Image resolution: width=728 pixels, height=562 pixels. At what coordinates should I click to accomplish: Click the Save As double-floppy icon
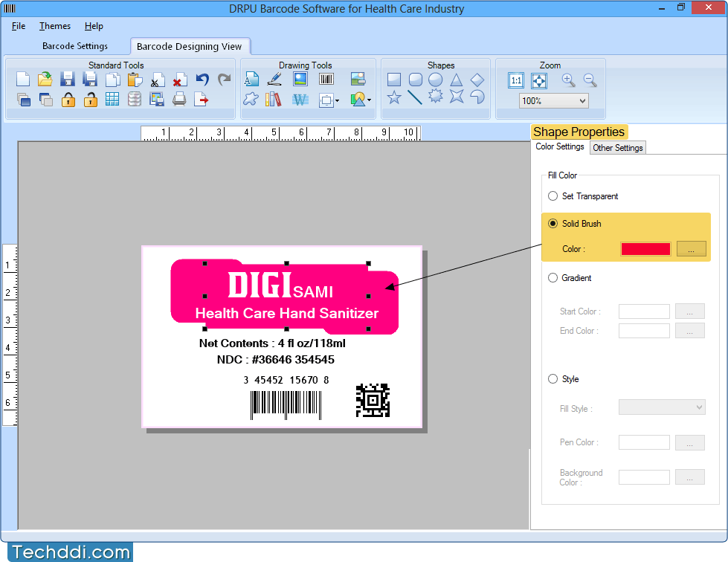[x=90, y=80]
